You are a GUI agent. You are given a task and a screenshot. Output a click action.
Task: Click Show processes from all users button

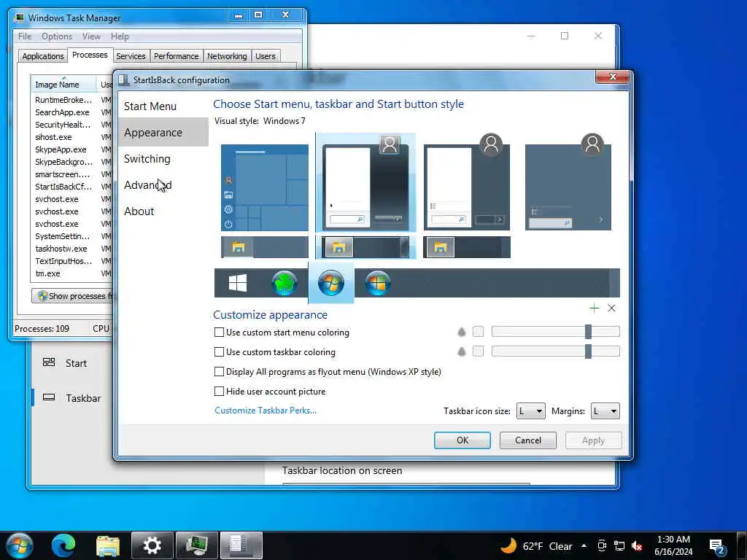72,296
